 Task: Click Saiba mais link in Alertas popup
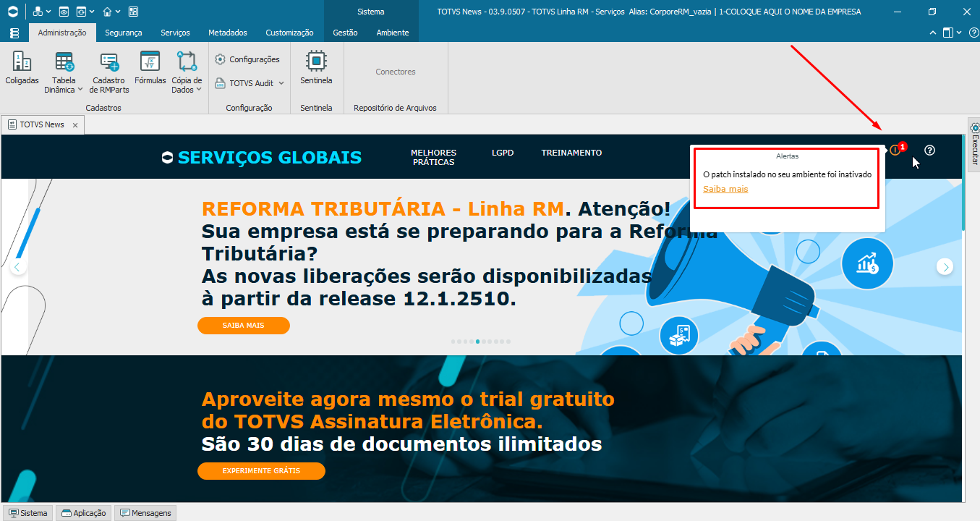coord(725,189)
